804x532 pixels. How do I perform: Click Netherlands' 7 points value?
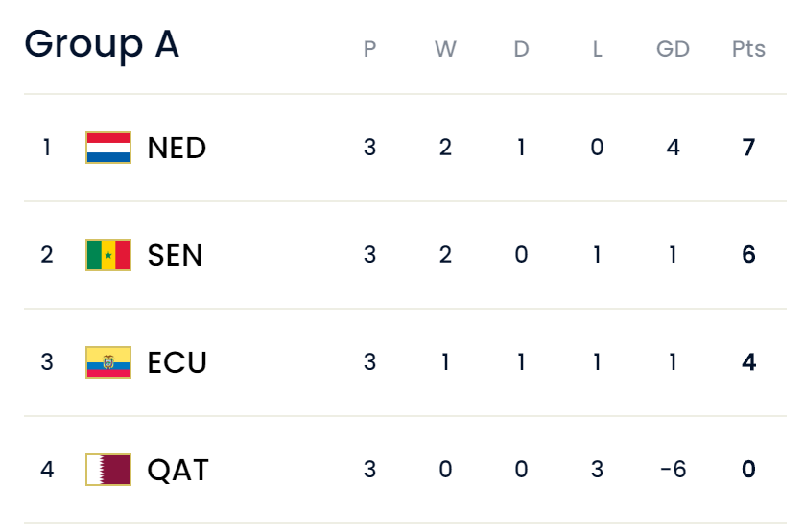(748, 148)
